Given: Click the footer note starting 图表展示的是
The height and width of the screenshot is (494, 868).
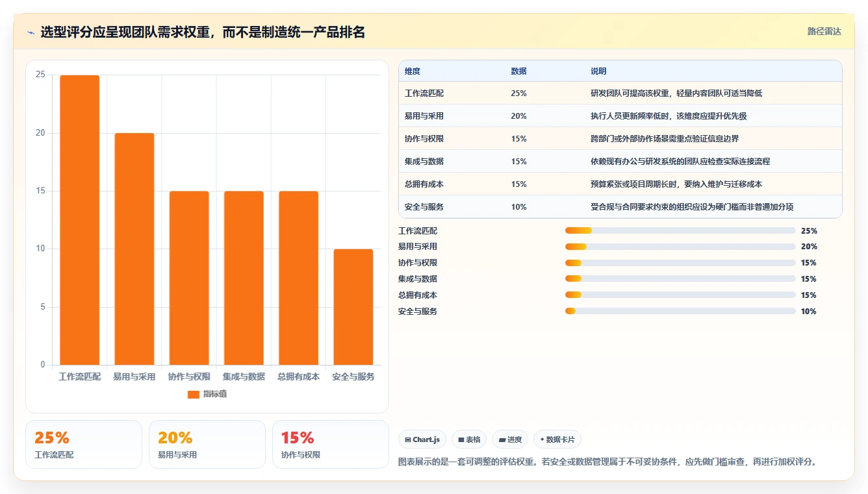Looking at the screenshot, I should point(607,462).
